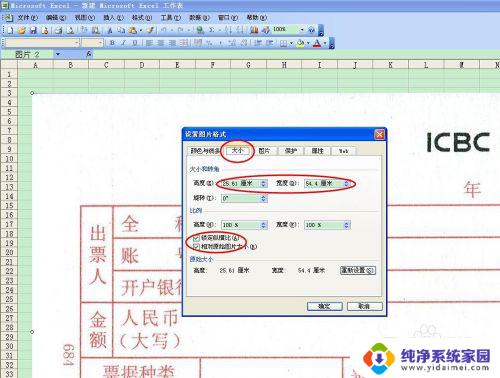
Task: Close the 设置图片格式 dialog with the X
Action: coord(379,134)
